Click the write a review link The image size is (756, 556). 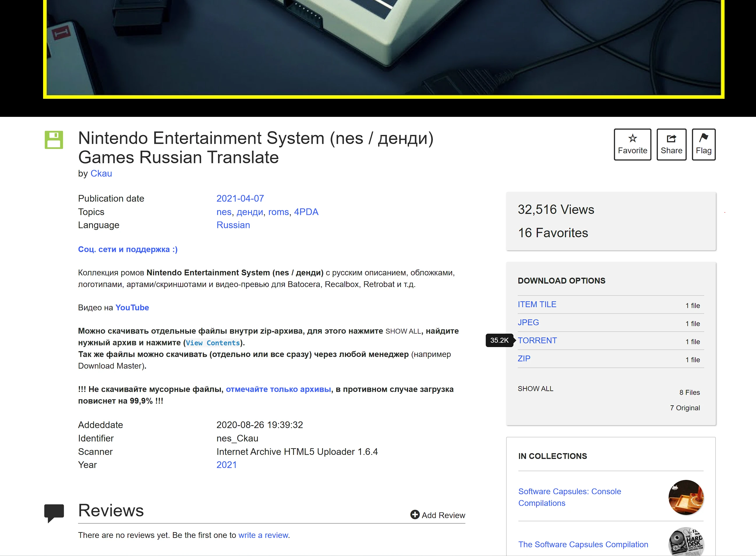(x=263, y=536)
